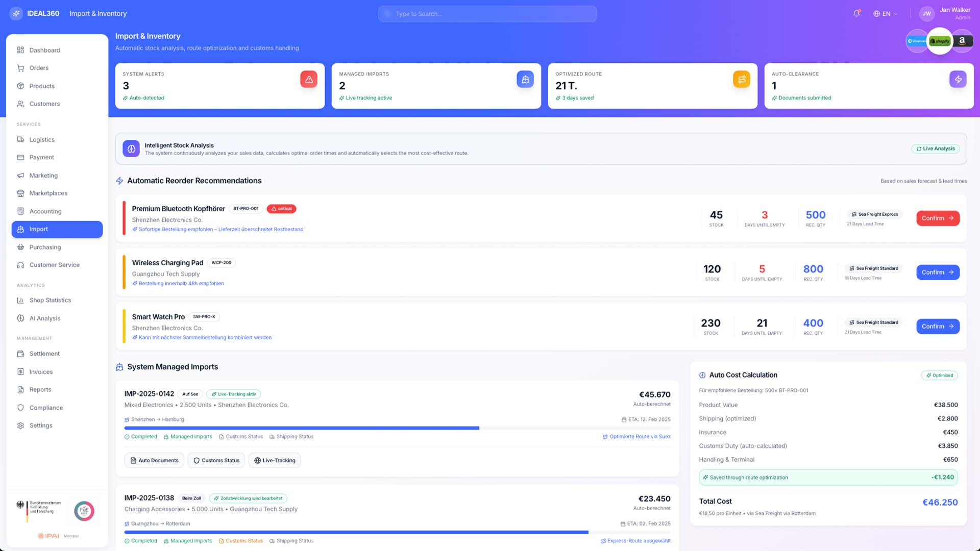Open AI Analysis in the sidebar

45,318
